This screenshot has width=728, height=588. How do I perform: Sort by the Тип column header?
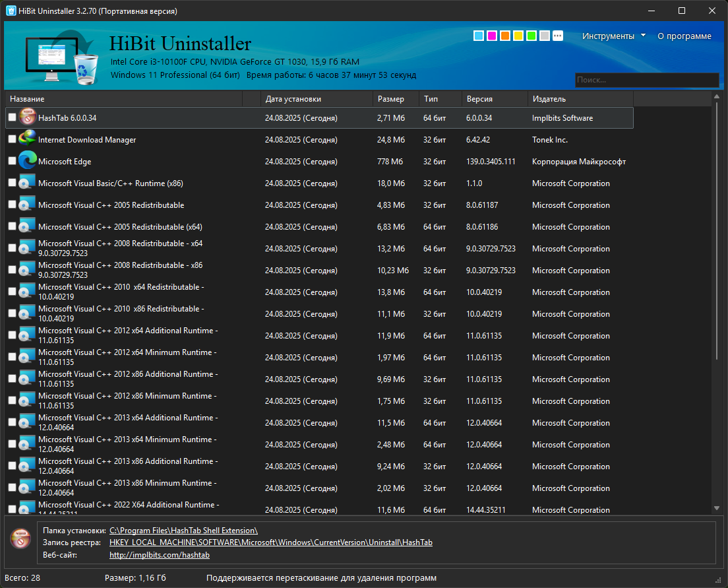(x=440, y=99)
